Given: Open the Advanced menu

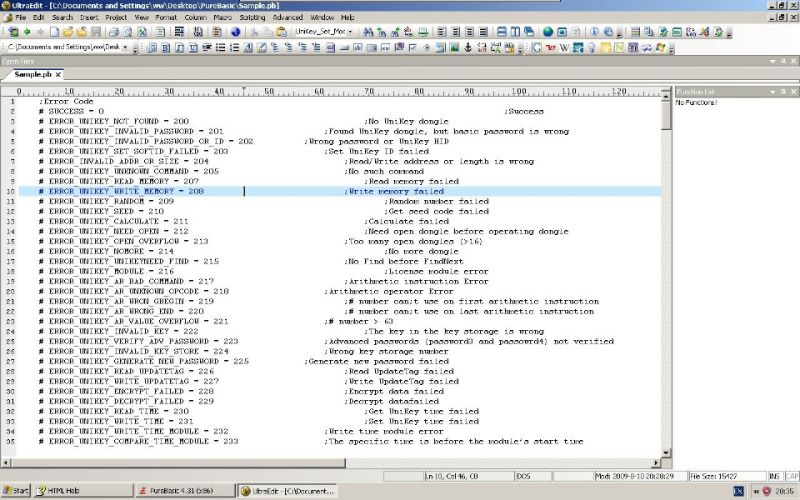Looking at the screenshot, I should (288, 17).
